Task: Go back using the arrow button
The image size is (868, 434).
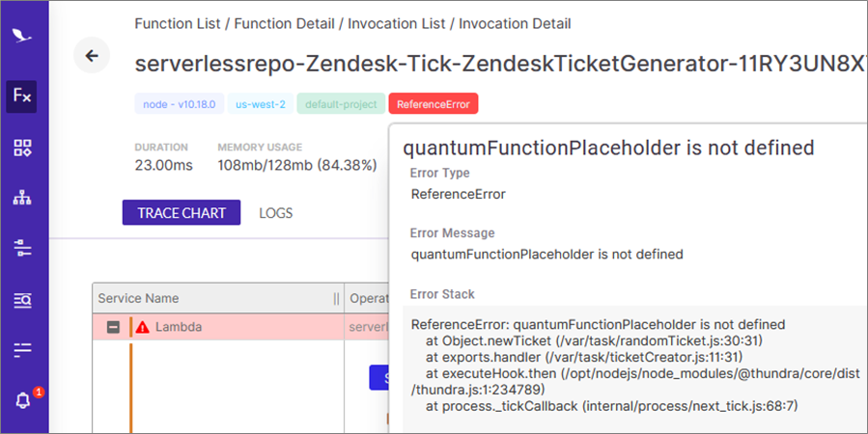Action: tap(92, 55)
